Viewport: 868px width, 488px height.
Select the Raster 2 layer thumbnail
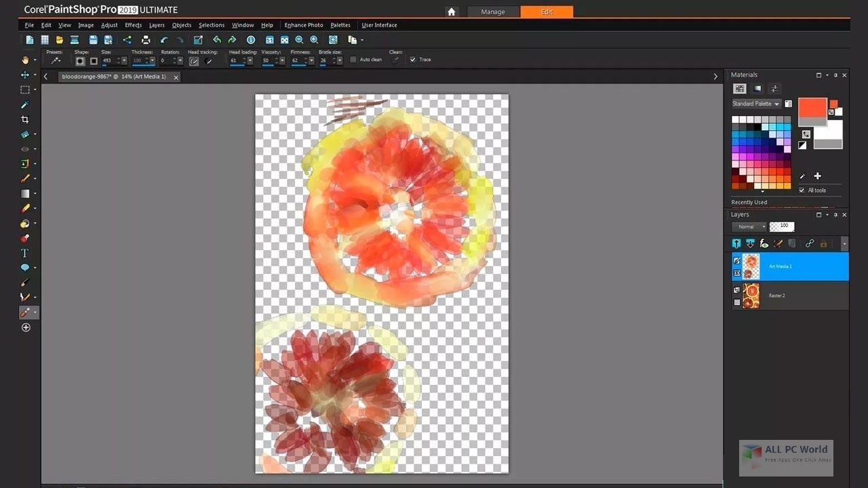pos(751,296)
